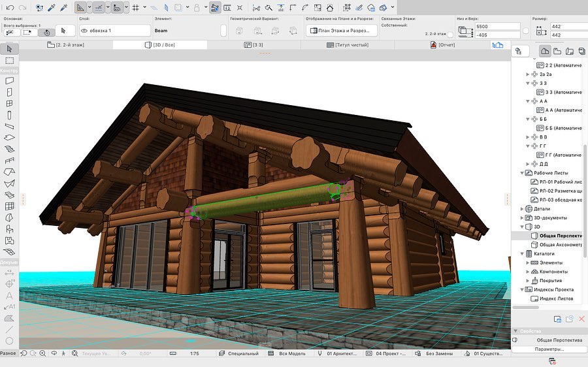The height and width of the screenshot is (367, 588).
Task: Toggle the eye icon for layer обвязка 1
Action: [84, 31]
